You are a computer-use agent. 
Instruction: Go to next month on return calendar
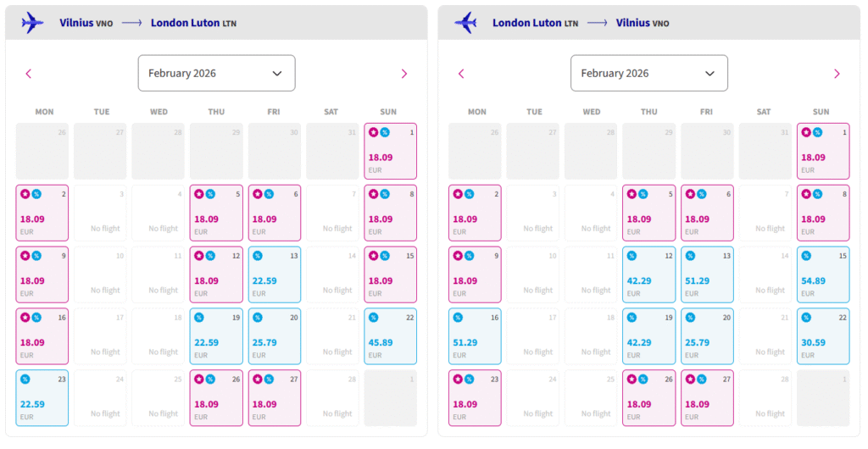(x=837, y=74)
